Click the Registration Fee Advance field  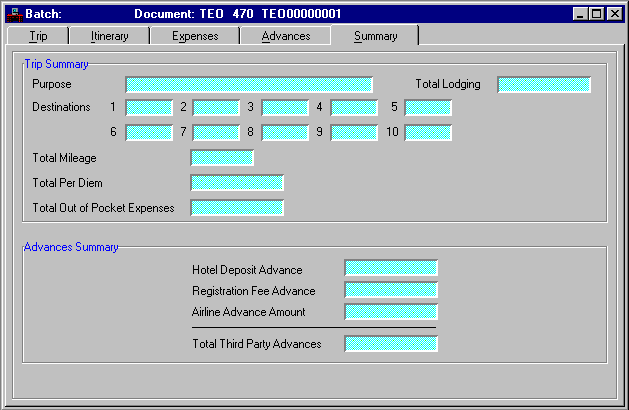click(x=391, y=290)
